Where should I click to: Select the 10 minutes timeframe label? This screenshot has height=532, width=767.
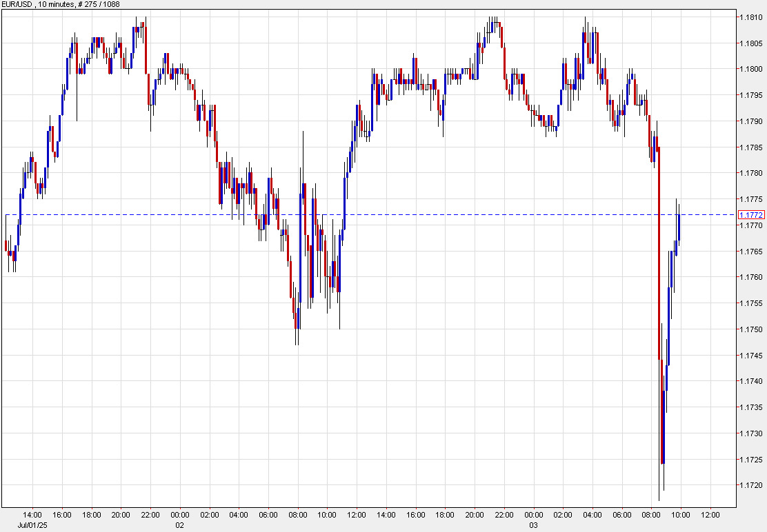pyautogui.click(x=59, y=3)
